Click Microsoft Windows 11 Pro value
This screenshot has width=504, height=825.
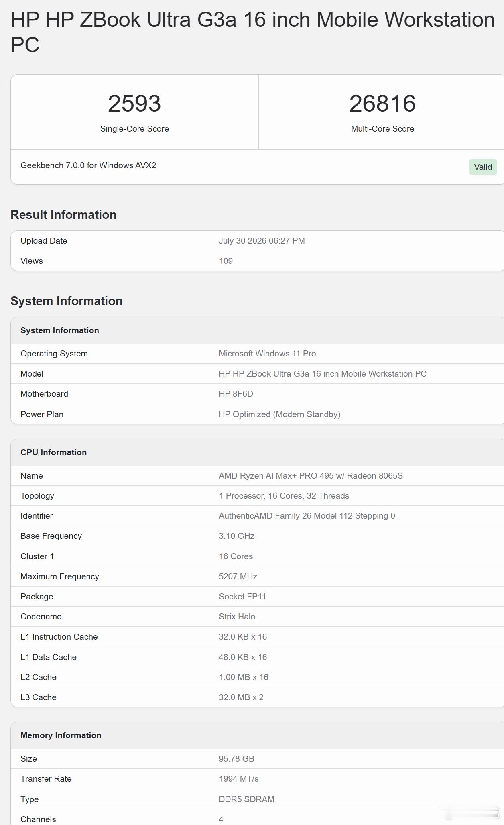pyautogui.click(x=267, y=354)
